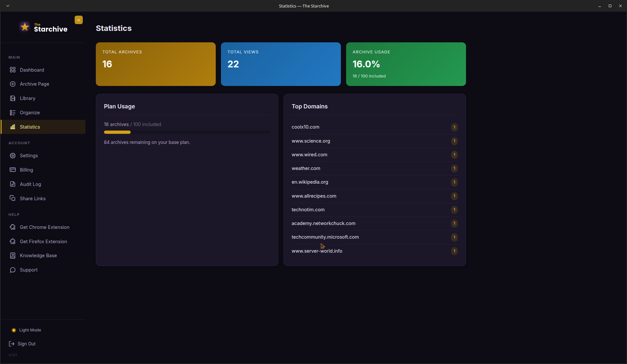Click the Firefox Extension puzzle icon
The height and width of the screenshot is (364, 627).
pos(13,242)
